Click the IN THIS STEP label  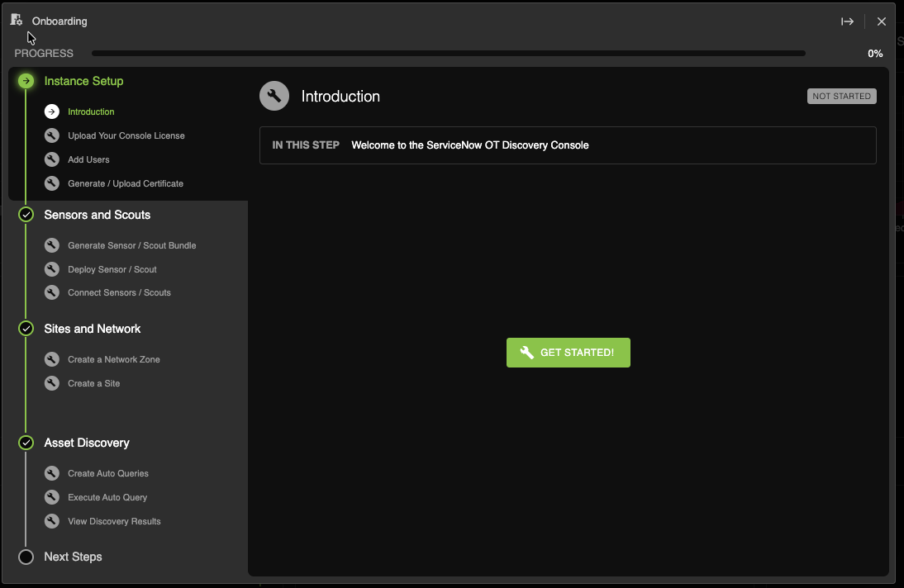coord(306,145)
